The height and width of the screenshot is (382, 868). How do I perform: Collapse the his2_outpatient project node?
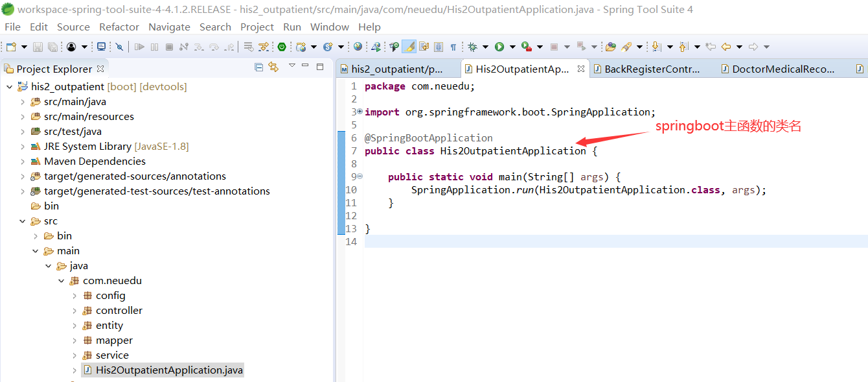point(9,87)
